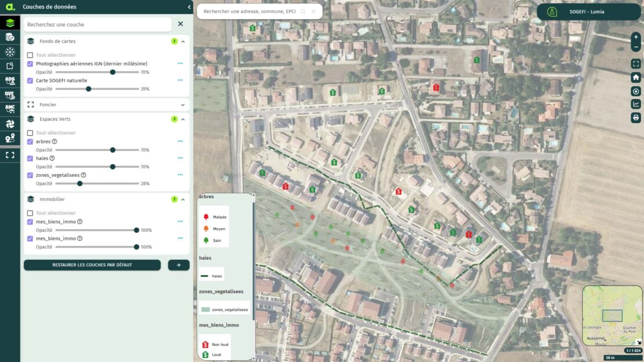Open options menu for Carte SOGEFI naturelle
644x362 pixels.
pos(180,81)
